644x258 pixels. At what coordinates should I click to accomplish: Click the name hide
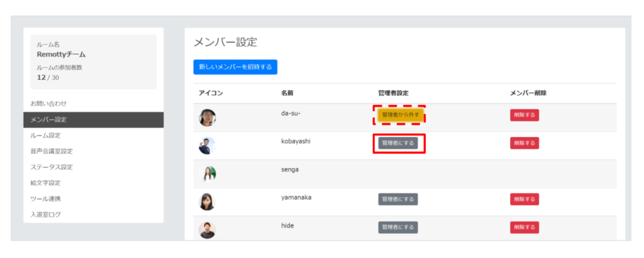click(x=287, y=225)
